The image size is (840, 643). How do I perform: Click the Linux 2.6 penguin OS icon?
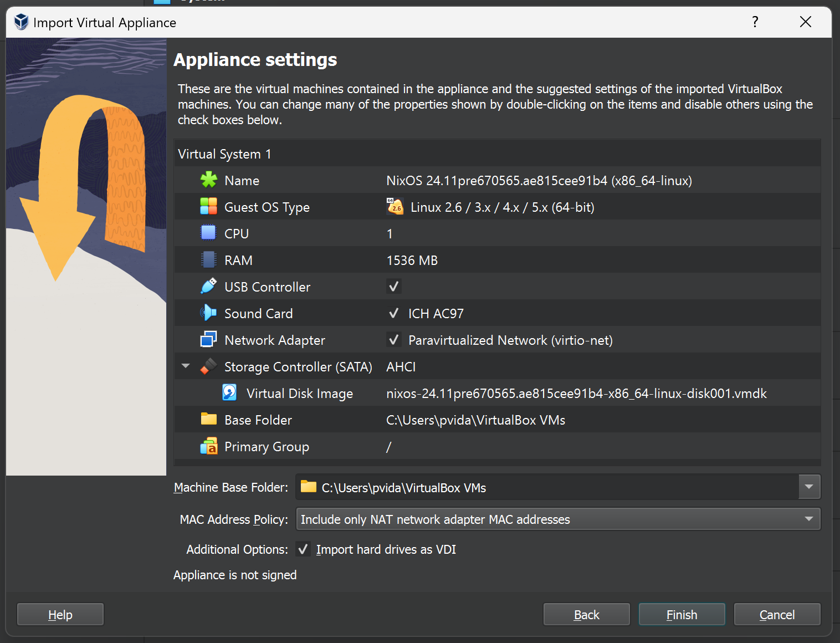[x=395, y=207]
